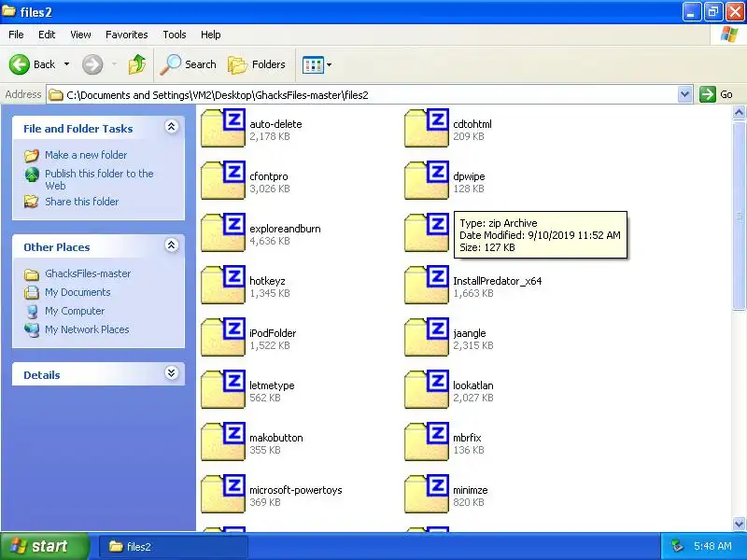Select the exploreandburn zip icon
The width and height of the screenshot is (747, 560).
(x=223, y=232)
